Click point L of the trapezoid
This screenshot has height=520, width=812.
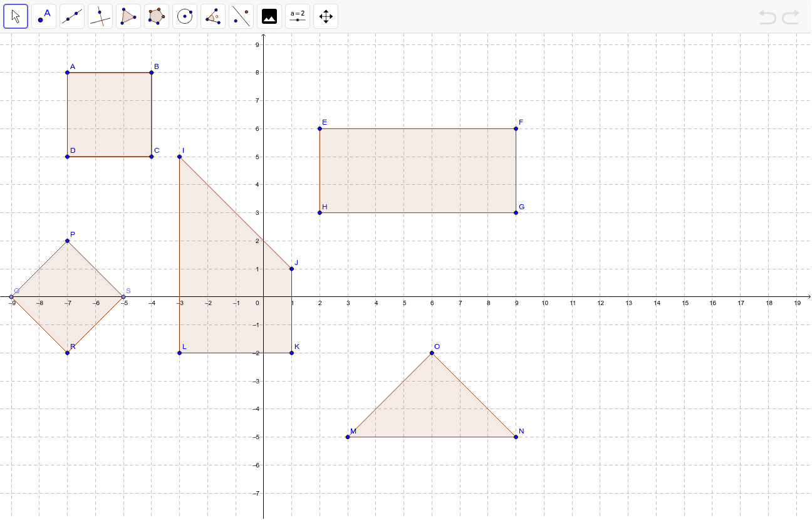point(180,353)
